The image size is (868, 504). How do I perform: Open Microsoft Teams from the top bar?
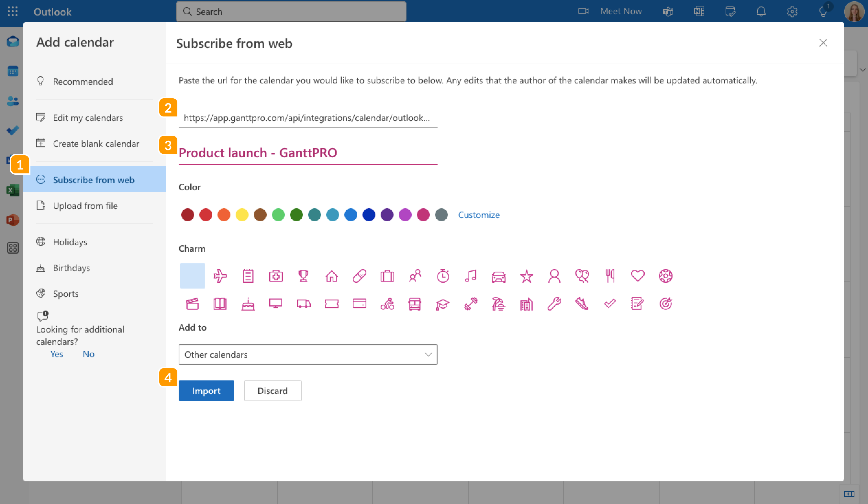668,11
